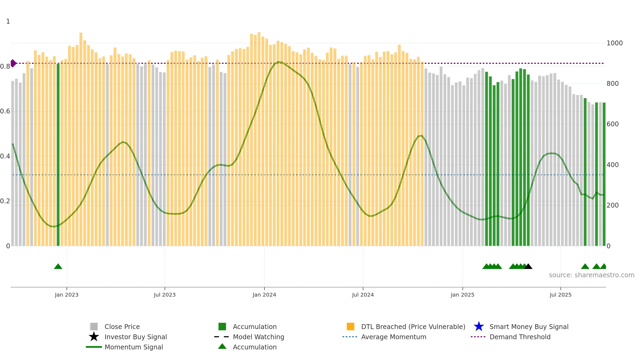Click the sharemaestro.com source text
The image size is (644, 362).
(592, 275)
